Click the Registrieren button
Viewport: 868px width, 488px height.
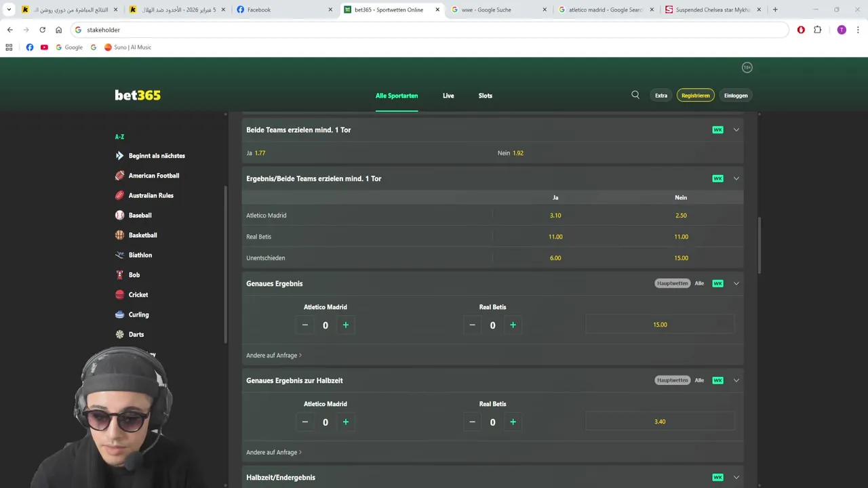coord(696,96)
